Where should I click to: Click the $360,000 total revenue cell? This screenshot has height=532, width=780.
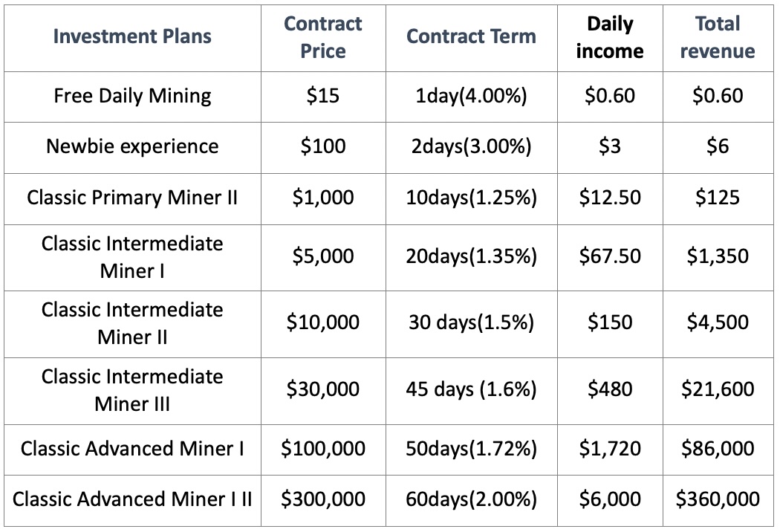click(x=718, y=499)
